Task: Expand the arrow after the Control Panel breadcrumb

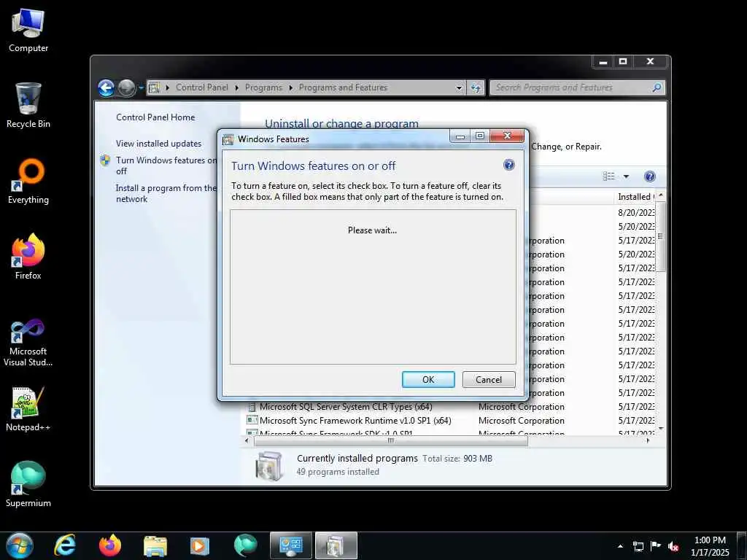Action: pos(237,88)
